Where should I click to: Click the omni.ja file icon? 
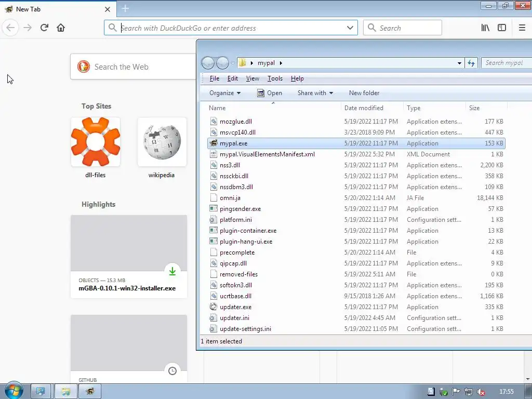point(214,198)
